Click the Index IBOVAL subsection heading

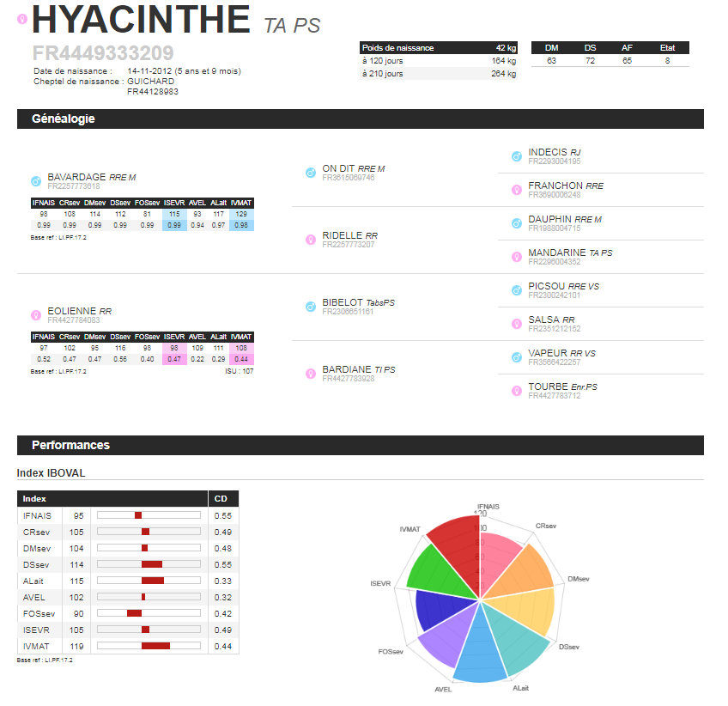point(51,473)
